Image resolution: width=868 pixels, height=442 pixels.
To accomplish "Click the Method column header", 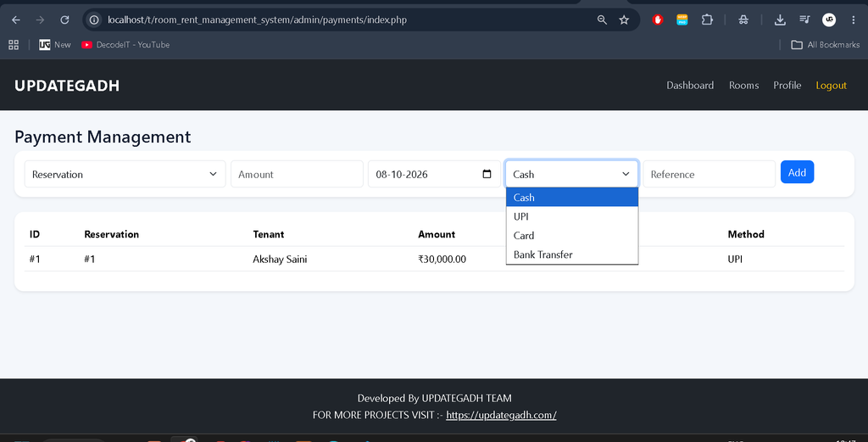I will pyautogui.click(x=746, y=234).
